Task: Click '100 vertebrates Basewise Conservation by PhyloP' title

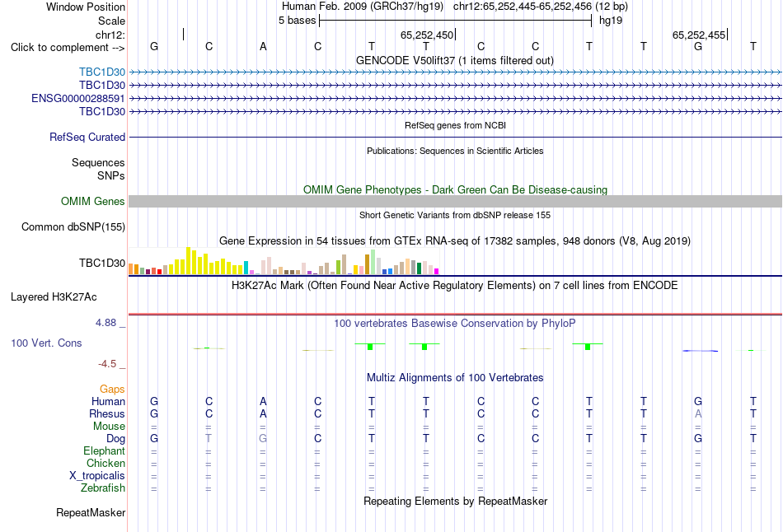Action: point(455,324)
